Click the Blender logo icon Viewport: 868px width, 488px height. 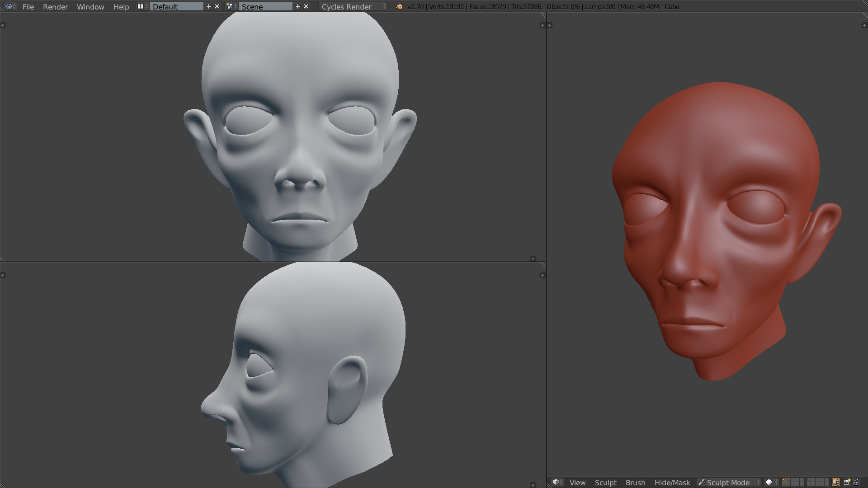point(399,6)
